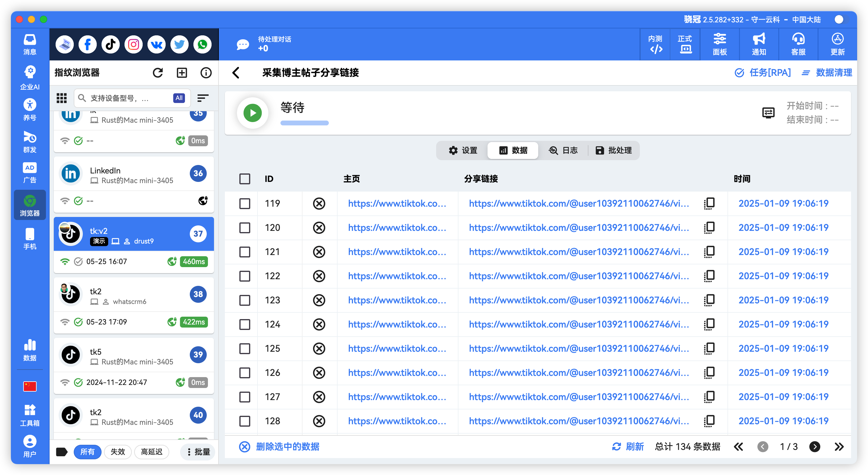Select the checkbox on row 125

tap(245, 348)
